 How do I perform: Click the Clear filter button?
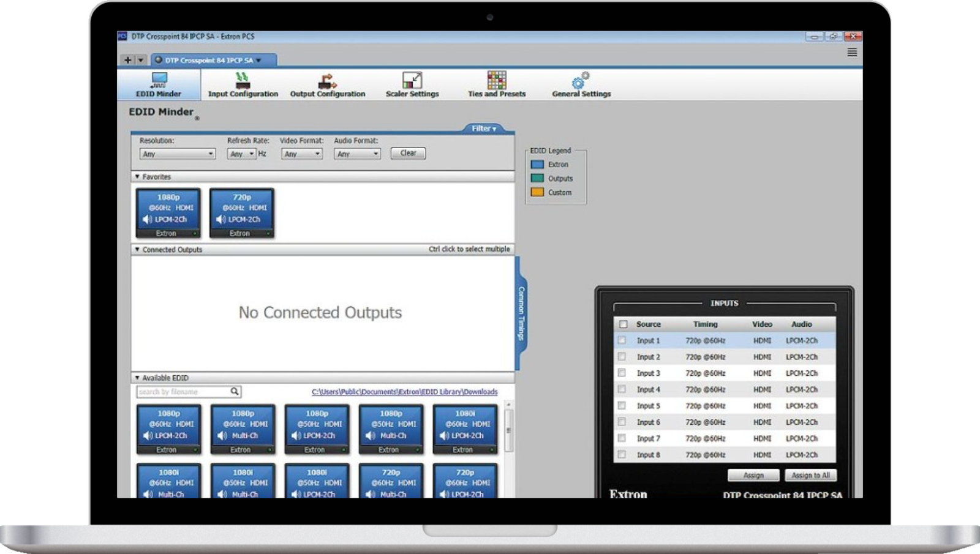[x=408, y=153]
